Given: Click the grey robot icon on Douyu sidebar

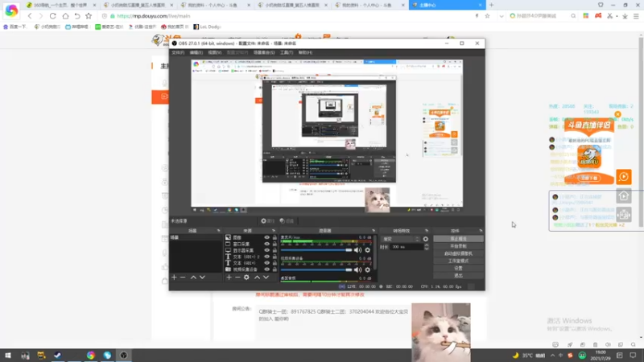Looking at the screenshot, I should (623, 214).
